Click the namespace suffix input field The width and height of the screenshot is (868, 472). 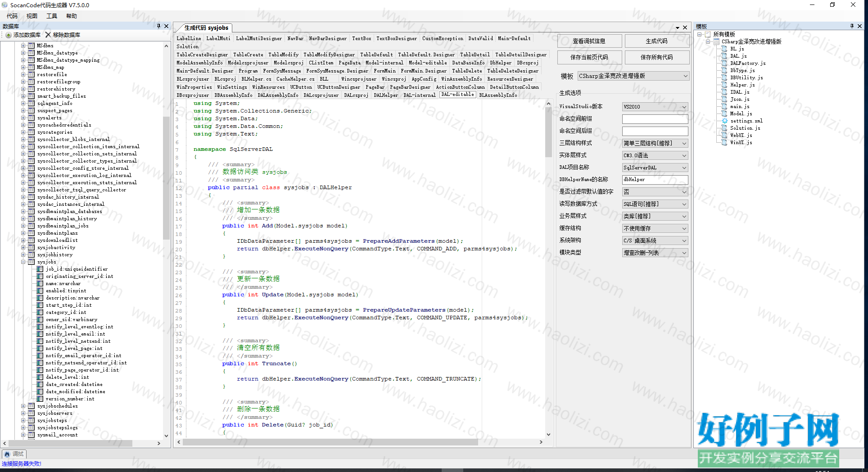[x=655, y=131]
